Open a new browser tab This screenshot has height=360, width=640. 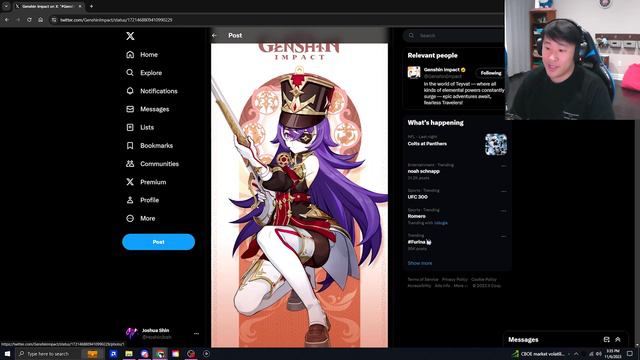[91, 6]
